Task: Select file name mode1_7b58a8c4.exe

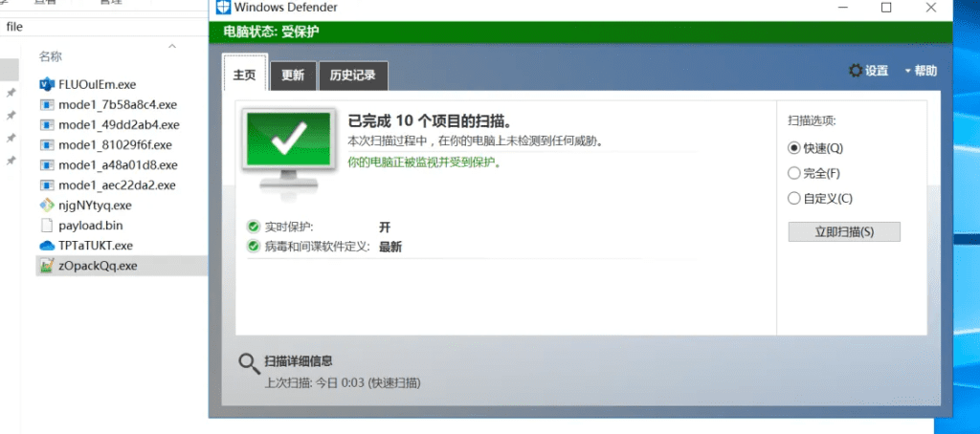Action: click(x=118, y=104)
